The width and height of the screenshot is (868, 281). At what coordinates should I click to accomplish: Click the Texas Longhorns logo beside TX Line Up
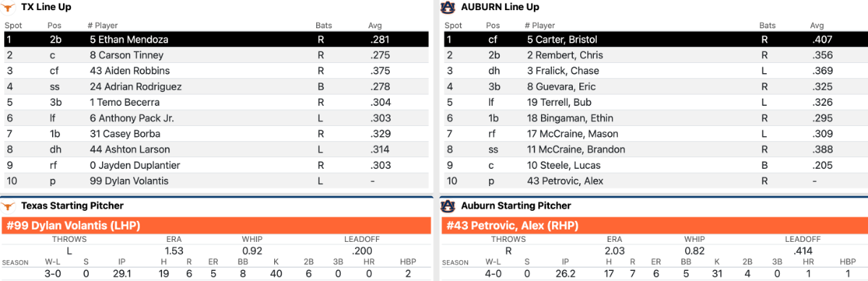(9, 7)
